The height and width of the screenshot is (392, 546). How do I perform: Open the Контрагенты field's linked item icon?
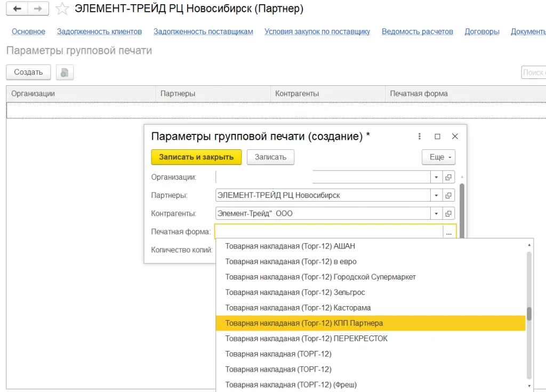pos(448,213)
